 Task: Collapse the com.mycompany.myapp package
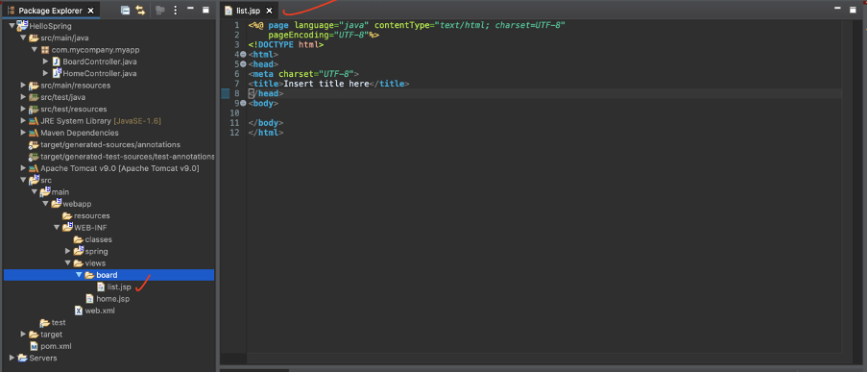pyautogui.click(x=35, y=50)
